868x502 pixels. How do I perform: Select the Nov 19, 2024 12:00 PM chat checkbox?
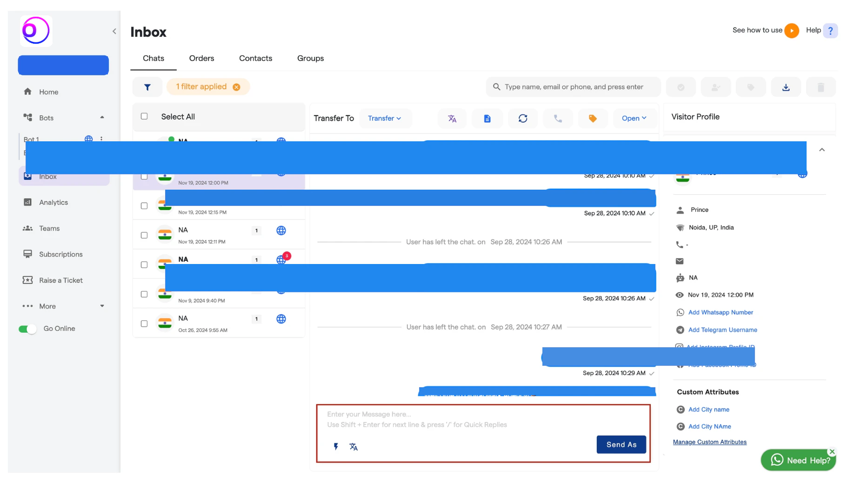tap(144, 177)
